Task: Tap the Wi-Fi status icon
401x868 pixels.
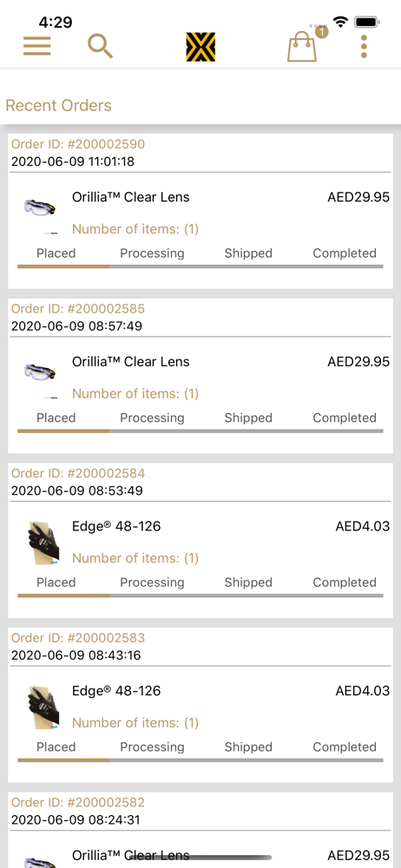Action: tap(340, 23)
